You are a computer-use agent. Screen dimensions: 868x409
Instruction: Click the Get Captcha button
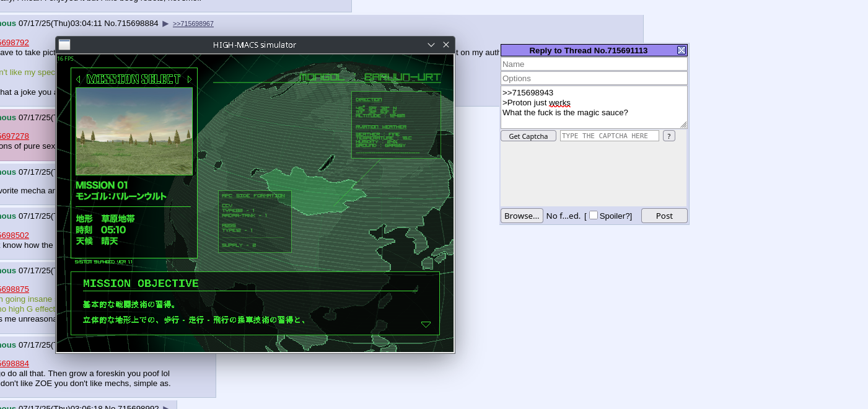point(528,136)
